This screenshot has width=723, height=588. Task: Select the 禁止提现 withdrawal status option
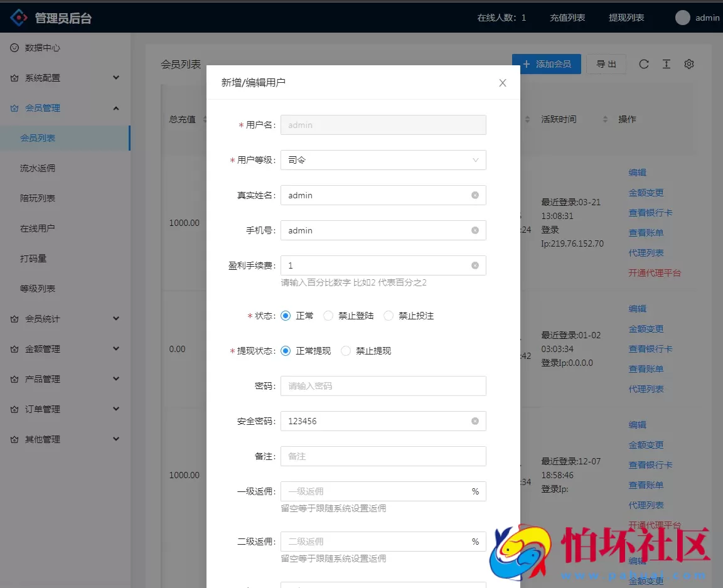[x=345, y=351]
